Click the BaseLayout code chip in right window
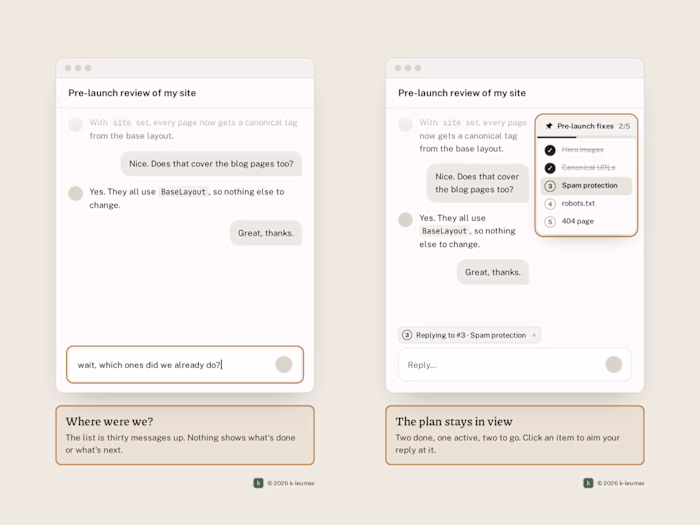The image size is (700, 525). 444,231
